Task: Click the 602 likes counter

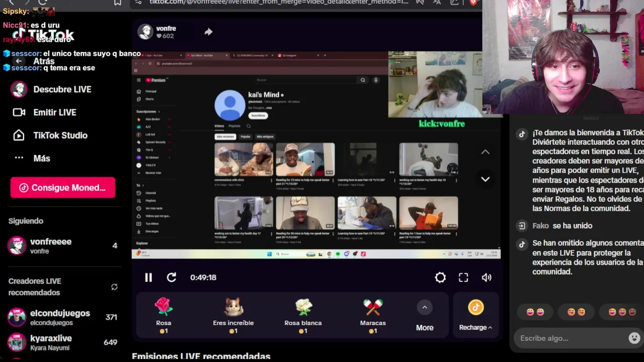Action: coord(165,36)
